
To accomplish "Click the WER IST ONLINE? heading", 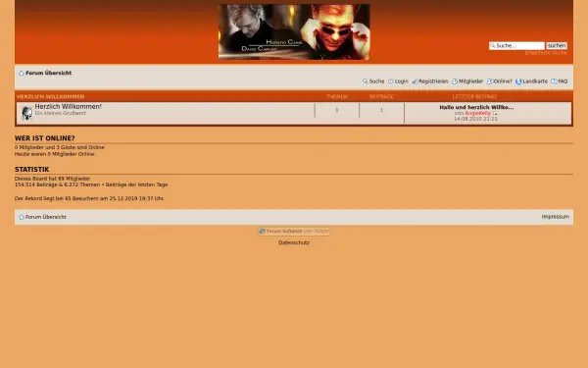I will 45,138.
